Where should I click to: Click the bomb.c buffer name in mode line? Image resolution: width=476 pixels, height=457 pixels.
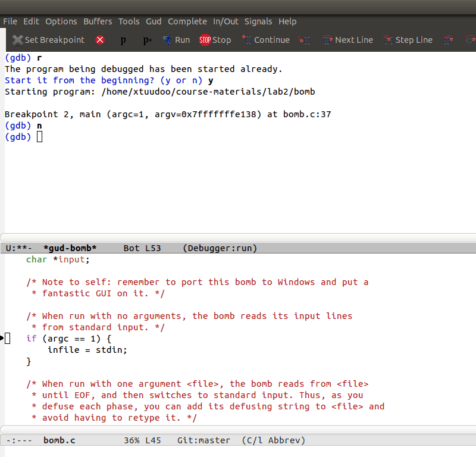coord(59,440)
